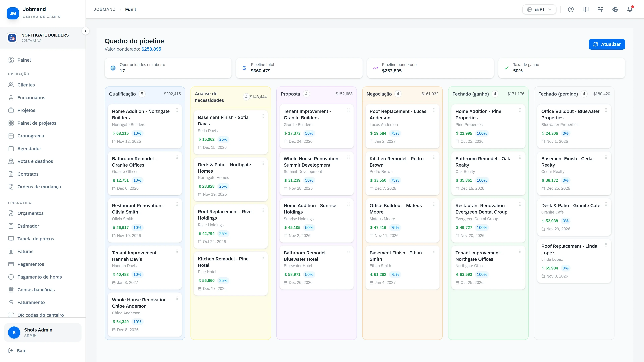The image size is (644, 362).
Task: Open Funcionários in the sidebar
Action: (43, 98)
